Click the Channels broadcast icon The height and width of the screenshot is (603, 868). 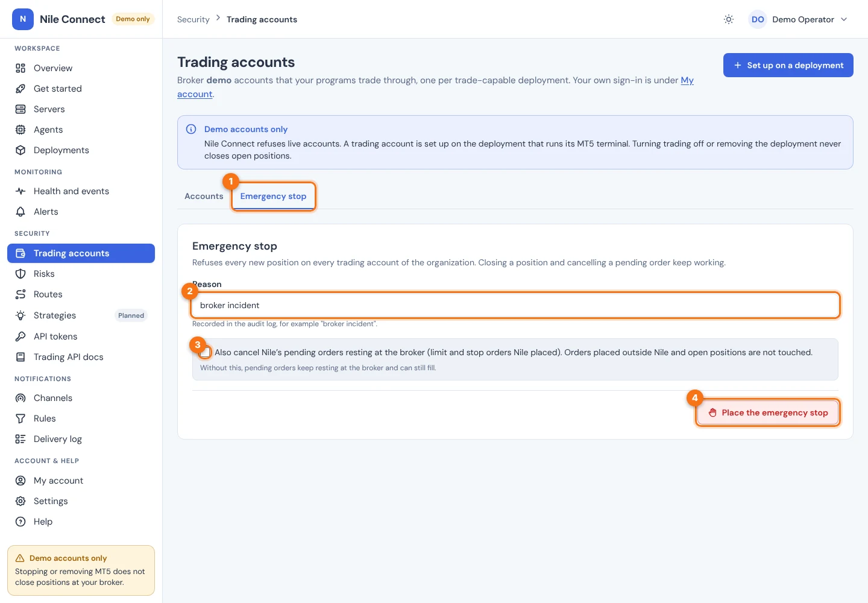20,398
